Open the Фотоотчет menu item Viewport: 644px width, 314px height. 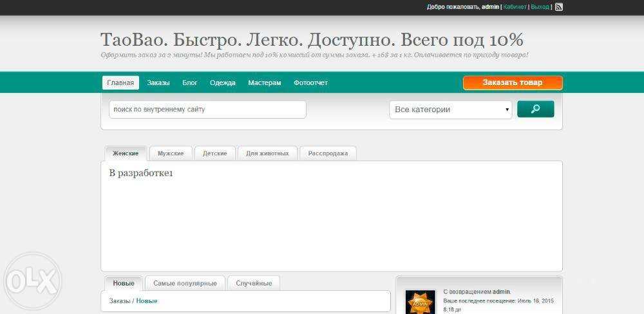pos(310,83)
